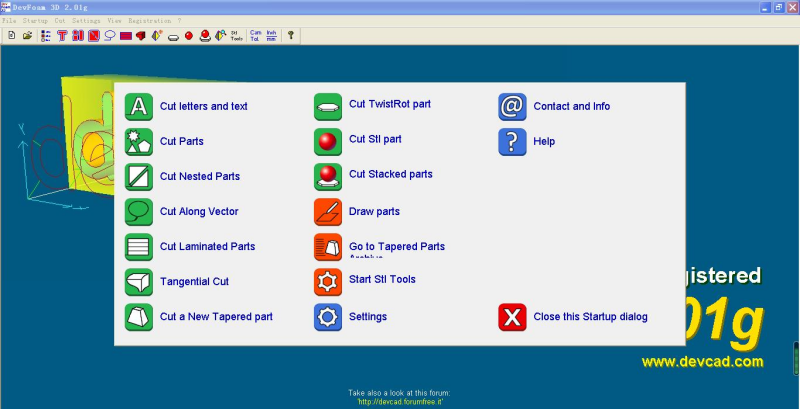Click 'Go to Tapered Parts' archive label

click(x=397, y=247)
